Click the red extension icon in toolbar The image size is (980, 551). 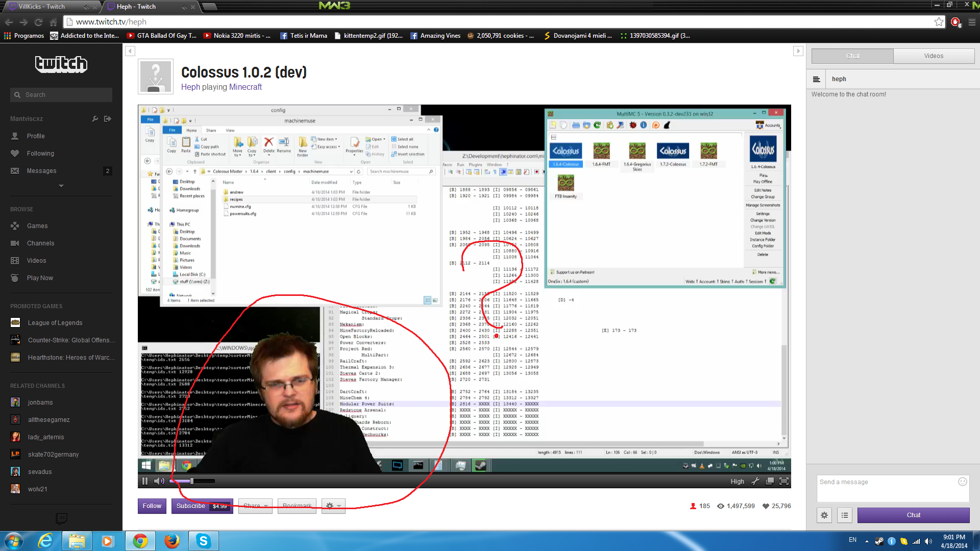[x=955, y=22]
